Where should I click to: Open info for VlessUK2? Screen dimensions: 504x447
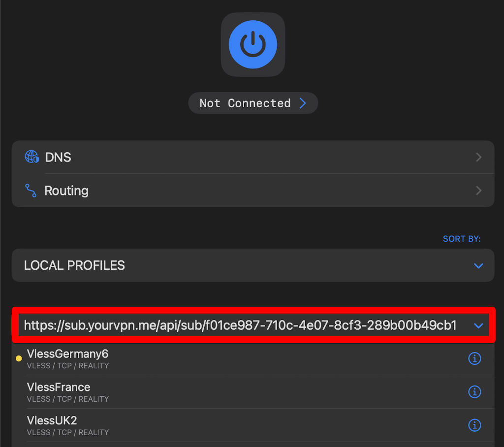click(x=474, y=425)
